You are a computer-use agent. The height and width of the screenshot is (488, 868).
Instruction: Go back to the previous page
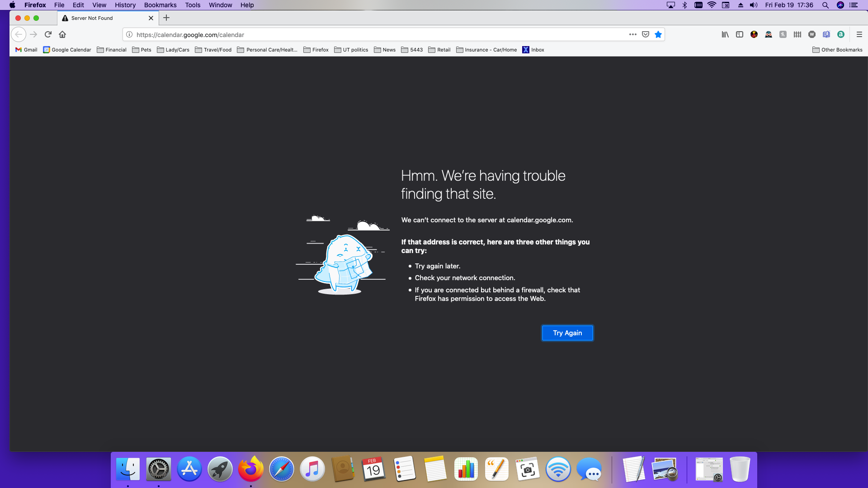point(19,34)
